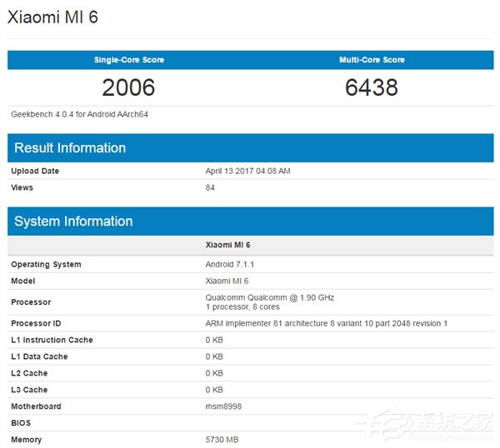The image size is (500, 448).
Task: Click the L2 Cache value 0 KB
Action: pos(214,373)
